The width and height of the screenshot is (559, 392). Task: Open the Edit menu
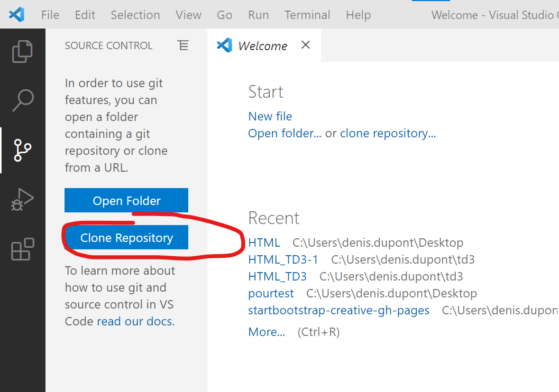(x=85, y=15)
